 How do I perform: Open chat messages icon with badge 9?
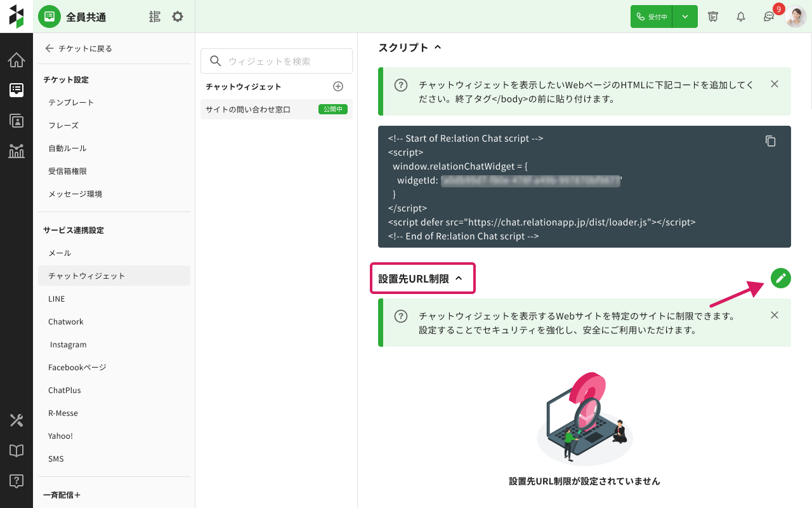coord(769,17)
